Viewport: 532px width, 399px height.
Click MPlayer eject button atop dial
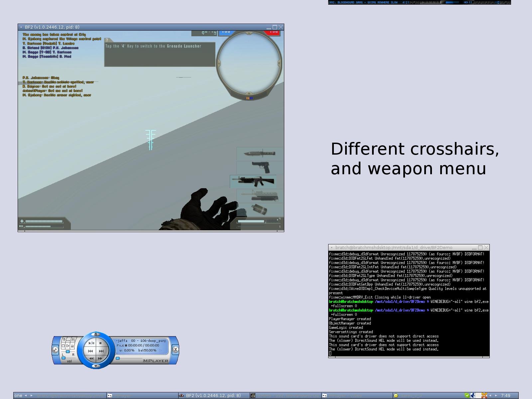tap(96, 334)
